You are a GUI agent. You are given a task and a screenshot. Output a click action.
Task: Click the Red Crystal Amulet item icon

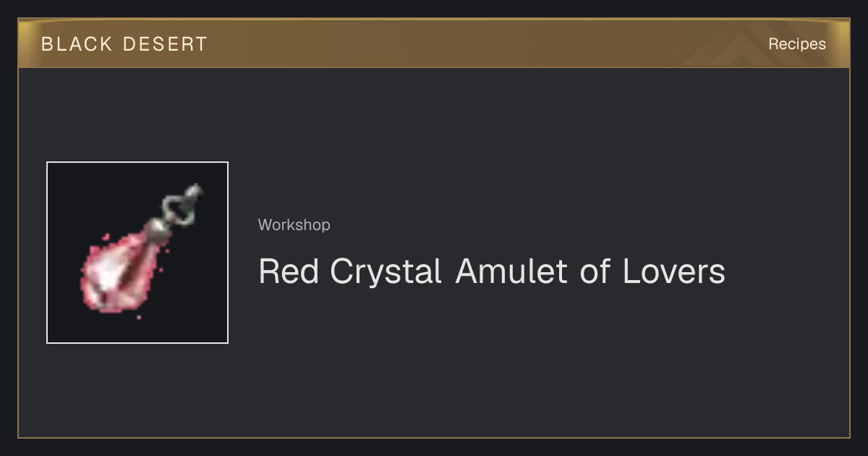[137, 253]
